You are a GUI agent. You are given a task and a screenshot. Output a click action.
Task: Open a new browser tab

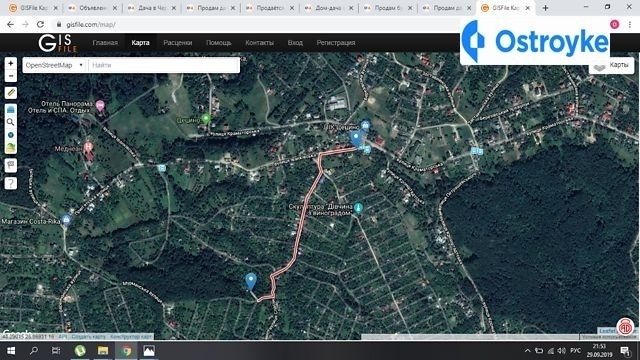tap(545, 8)
